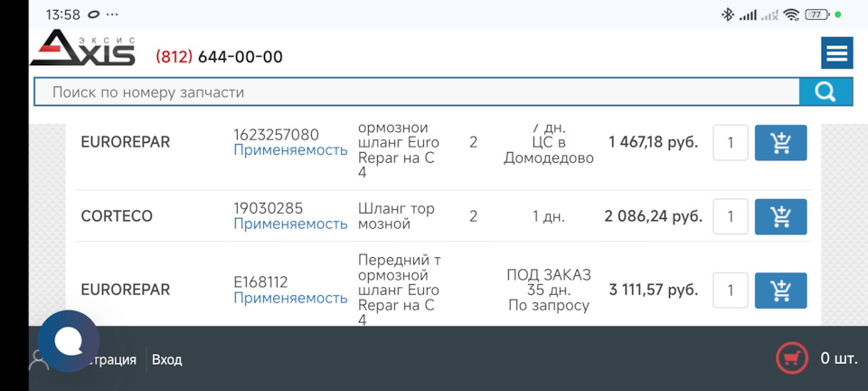Open Применяемость for 19030285

point(290,224)
